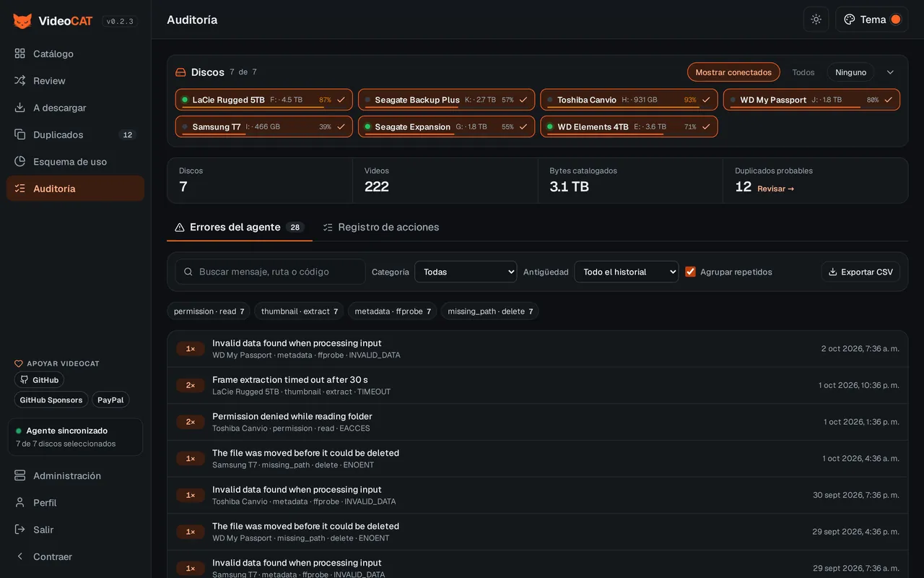Click the VideoCAT cat logo icon
The image size is (924, 578).
(x=22, y=21)
